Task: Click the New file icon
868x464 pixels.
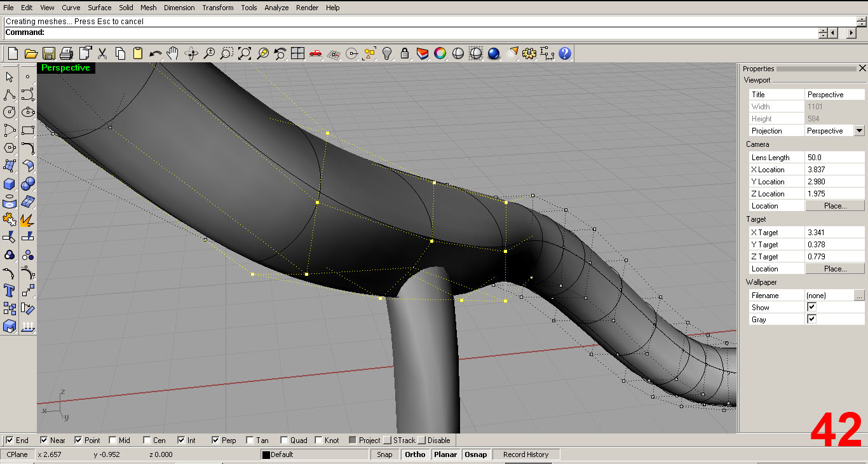Action: pos(12,53)
